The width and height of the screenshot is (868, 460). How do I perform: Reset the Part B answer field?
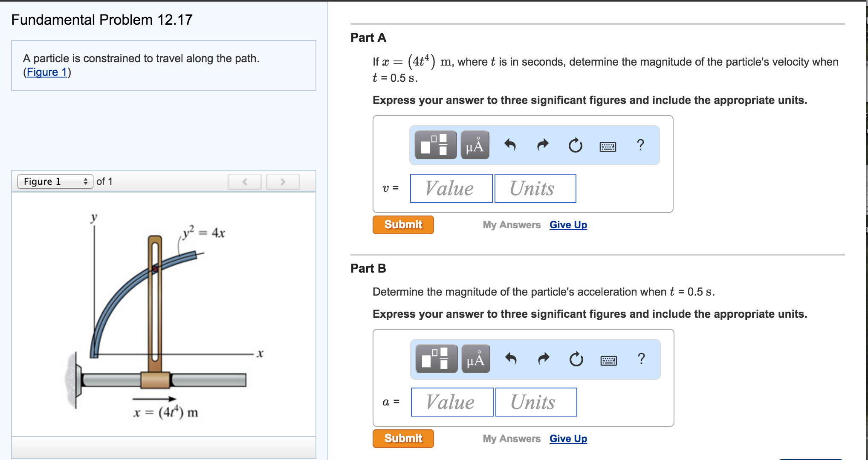(x=576, y=359)
